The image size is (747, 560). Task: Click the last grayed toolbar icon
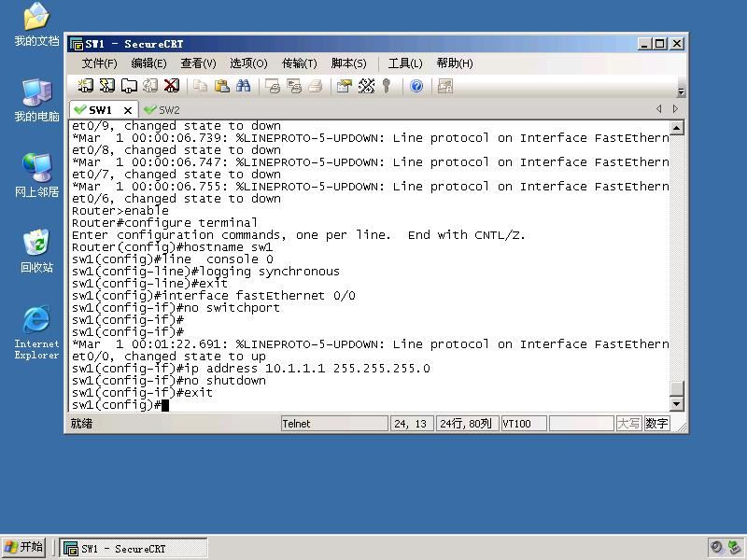coord(445,86)
